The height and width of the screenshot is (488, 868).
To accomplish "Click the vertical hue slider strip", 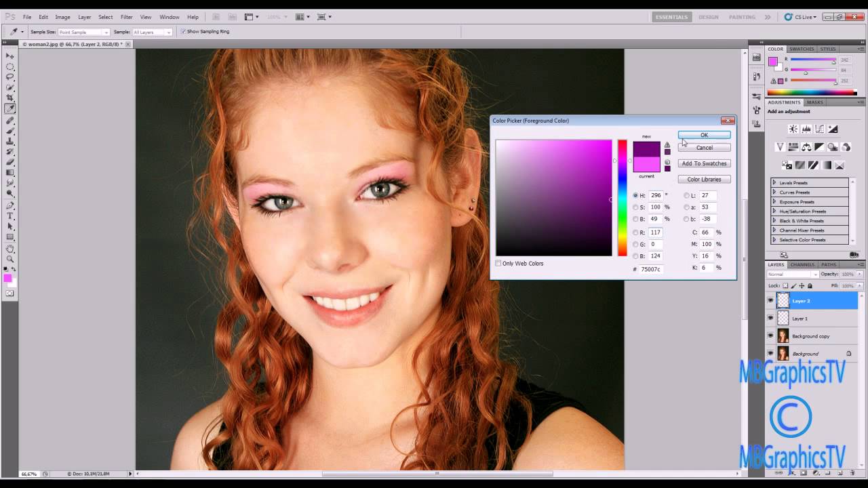I will [622, 197].
